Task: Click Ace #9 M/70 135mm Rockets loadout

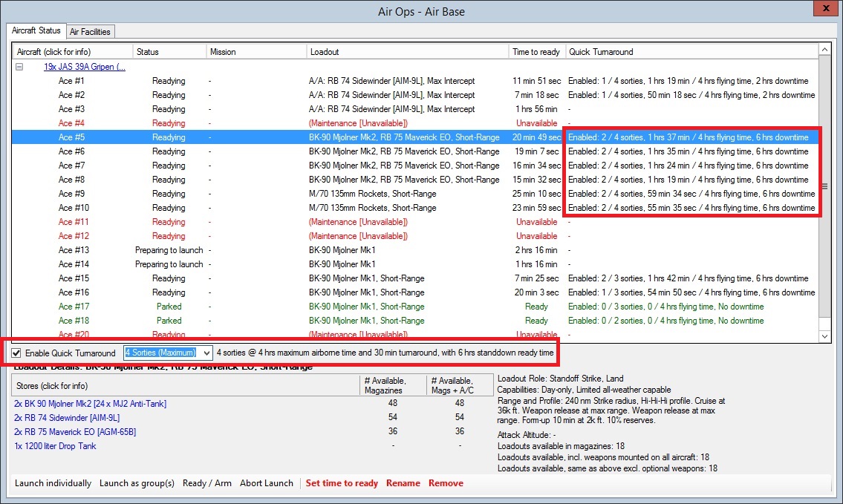Action: (373, 194)
